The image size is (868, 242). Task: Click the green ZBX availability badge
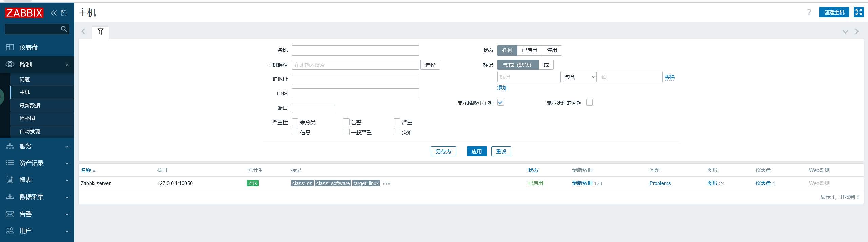253,183
